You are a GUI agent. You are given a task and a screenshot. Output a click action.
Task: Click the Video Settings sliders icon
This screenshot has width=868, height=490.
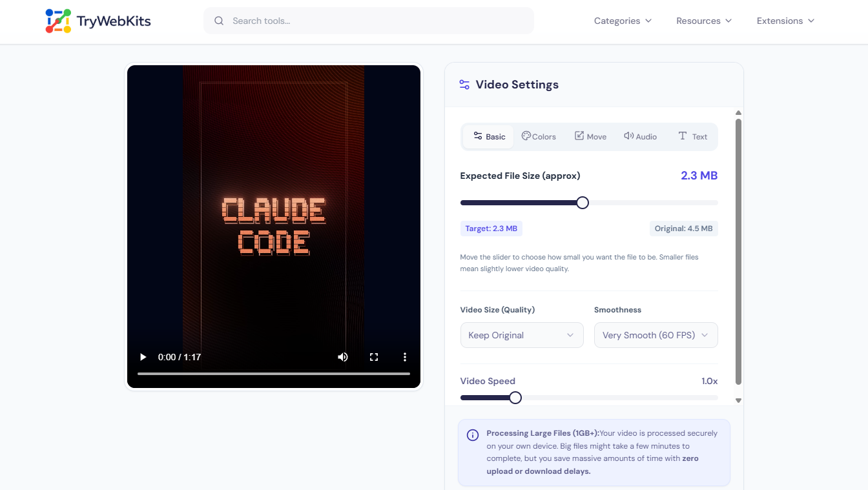pyautogui.click(x=464, y=84)
